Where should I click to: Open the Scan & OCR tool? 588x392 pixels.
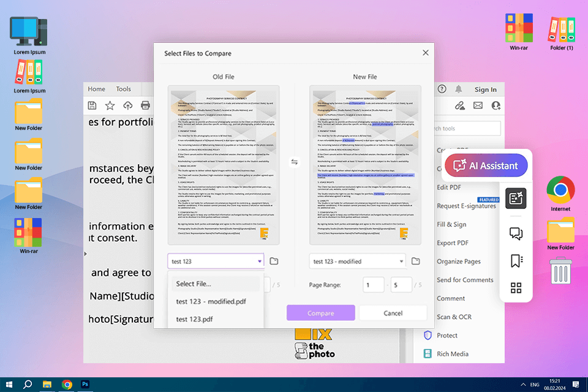[454, 317]
